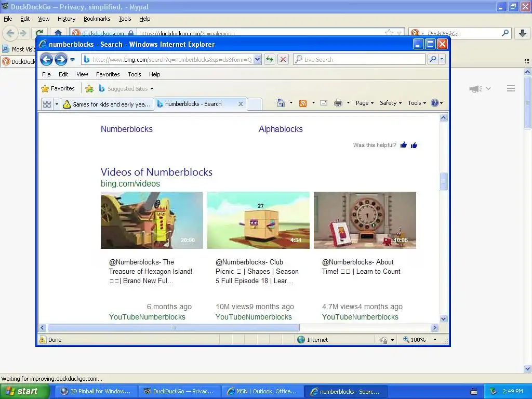Open a new blank tab
The height and width of the screenshot is (399, 532).
(x=255, y=104)
